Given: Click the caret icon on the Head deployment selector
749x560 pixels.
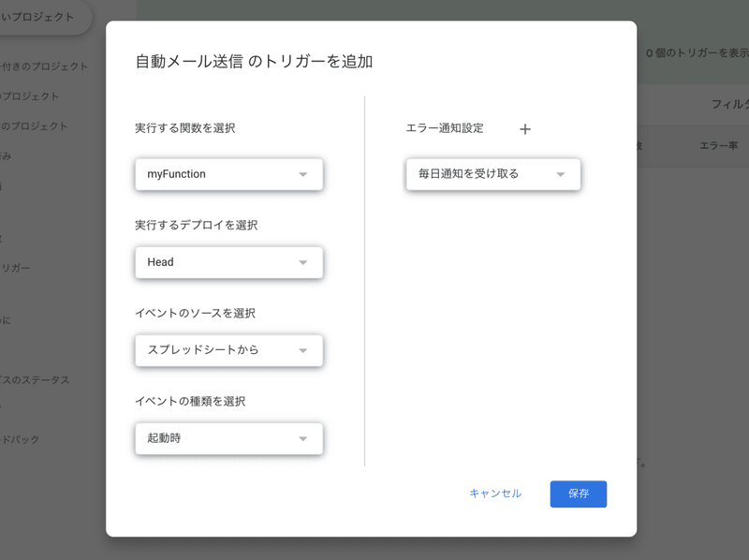Looking at the screenshot, I should [303, 262].
